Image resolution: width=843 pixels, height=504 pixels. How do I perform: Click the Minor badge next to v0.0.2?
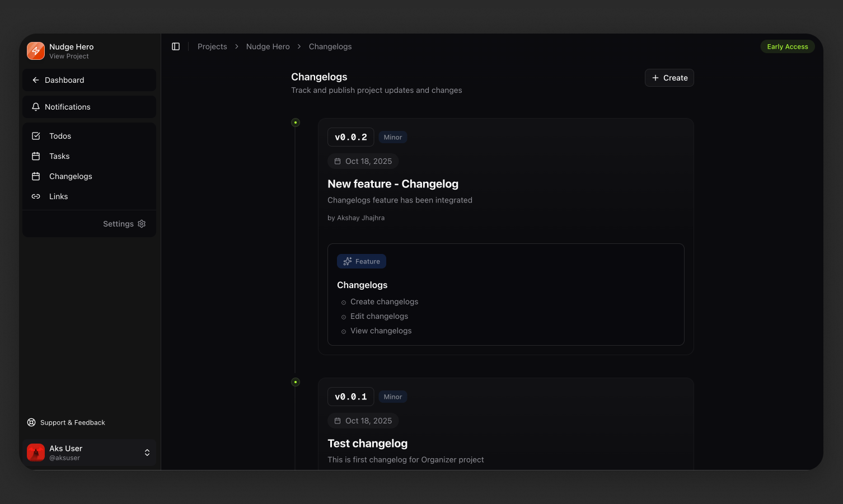click(393, 137)
